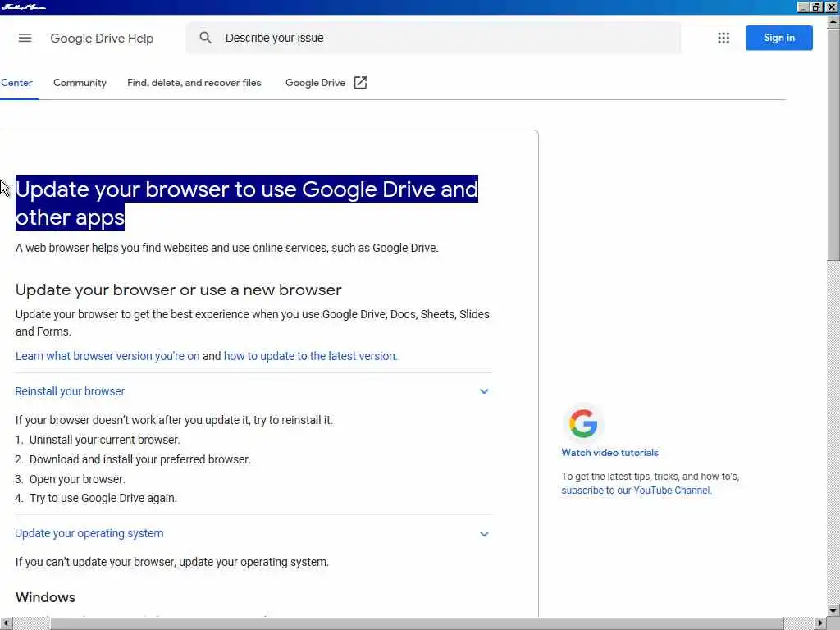Click If you can't update your browser sentence
This screenshot has height=630, width=840.
click(x=172, y=562)
